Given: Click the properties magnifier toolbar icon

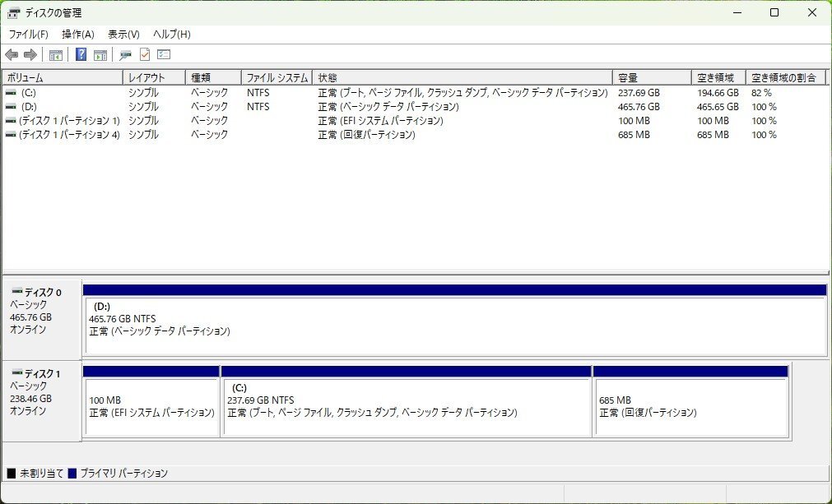Looking at the screenshot, I should (x=125, y=54).
